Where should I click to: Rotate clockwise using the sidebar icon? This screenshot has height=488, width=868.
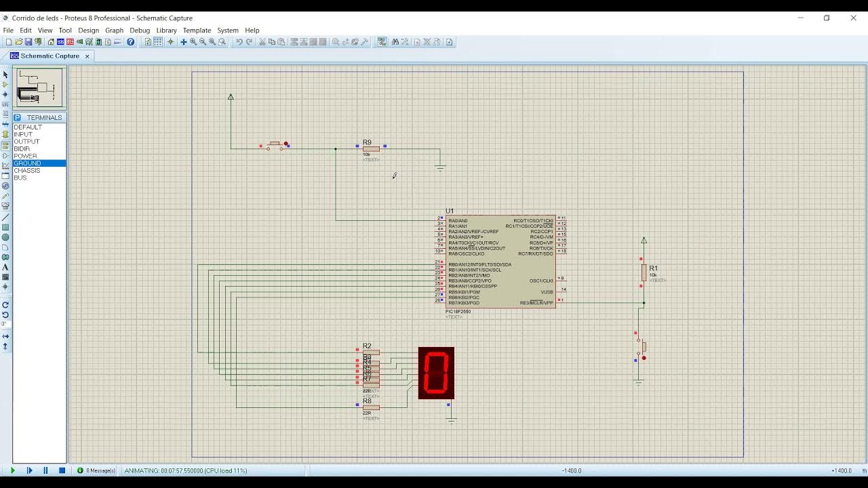tap(5, 305)
